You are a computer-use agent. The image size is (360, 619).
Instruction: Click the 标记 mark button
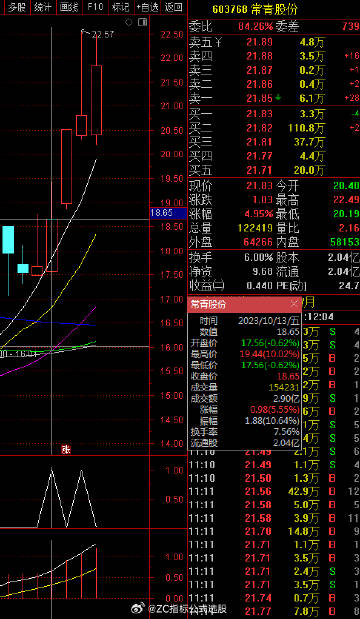[x=120, y=7]
